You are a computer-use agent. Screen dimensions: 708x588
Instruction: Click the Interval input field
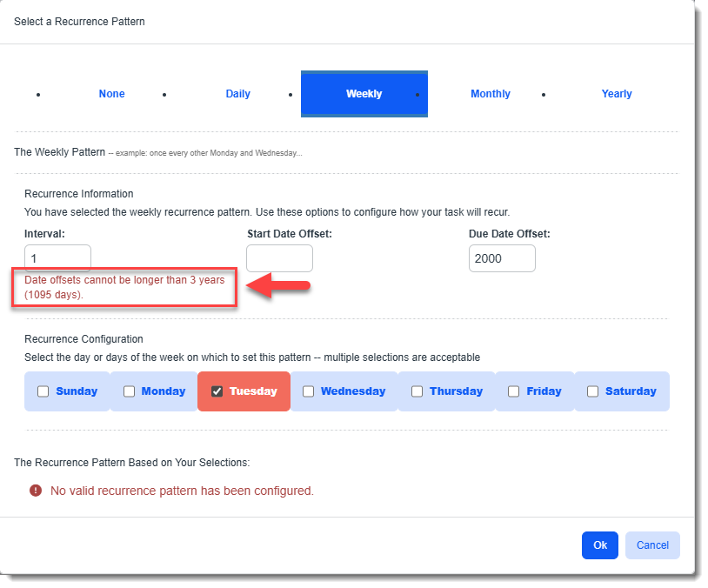(57, 258)
